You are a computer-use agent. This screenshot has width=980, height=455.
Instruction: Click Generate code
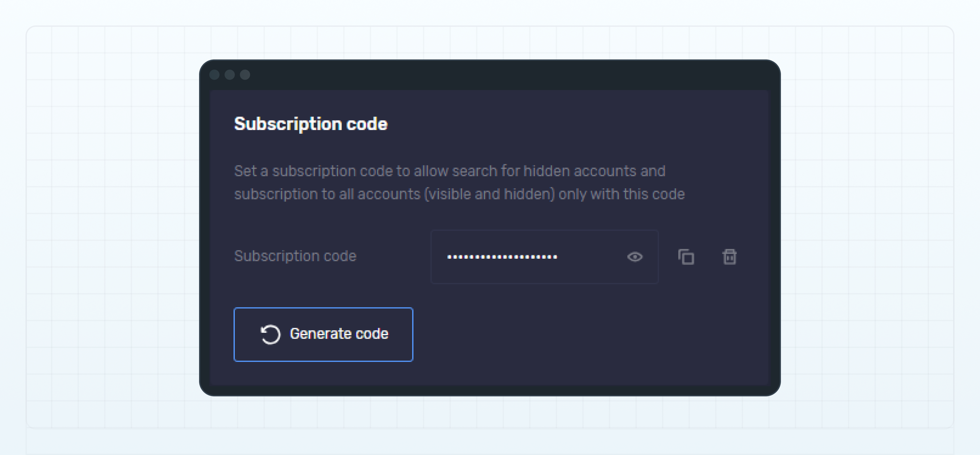[323, 334]
